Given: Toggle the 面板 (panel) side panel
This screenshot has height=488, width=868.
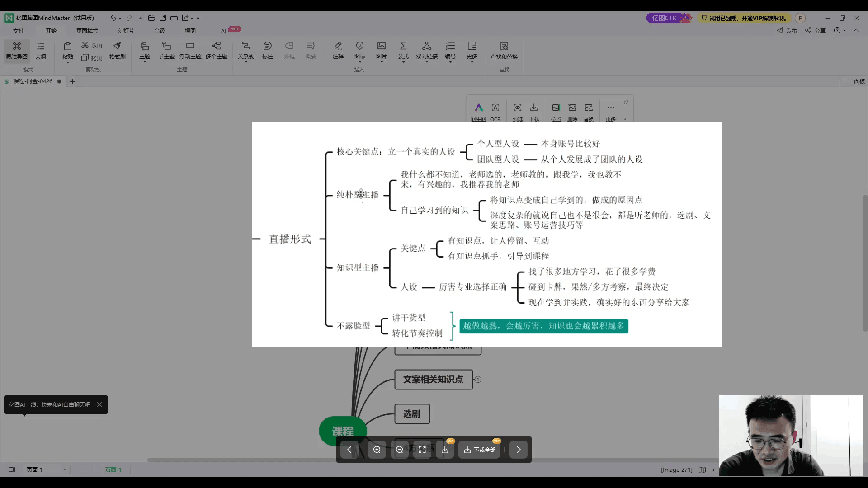Looking at the screenshot, I should click(854, 81).
